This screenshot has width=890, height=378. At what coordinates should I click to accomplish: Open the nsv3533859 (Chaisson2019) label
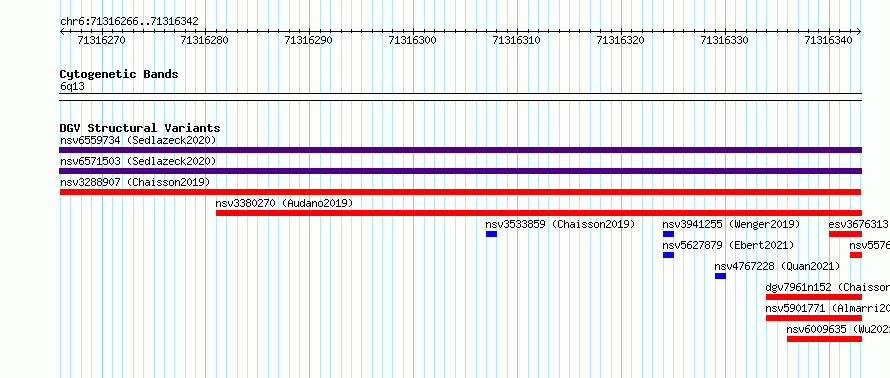(x=560, y=224)
